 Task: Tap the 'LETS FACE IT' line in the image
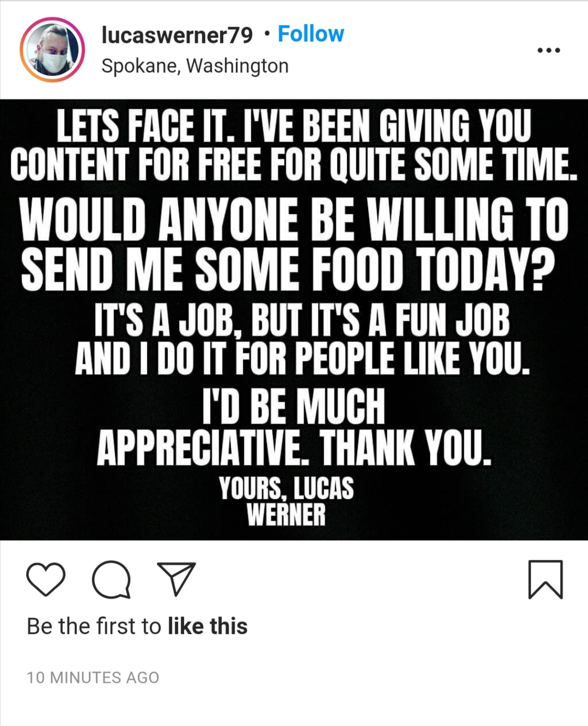[294, 126]
